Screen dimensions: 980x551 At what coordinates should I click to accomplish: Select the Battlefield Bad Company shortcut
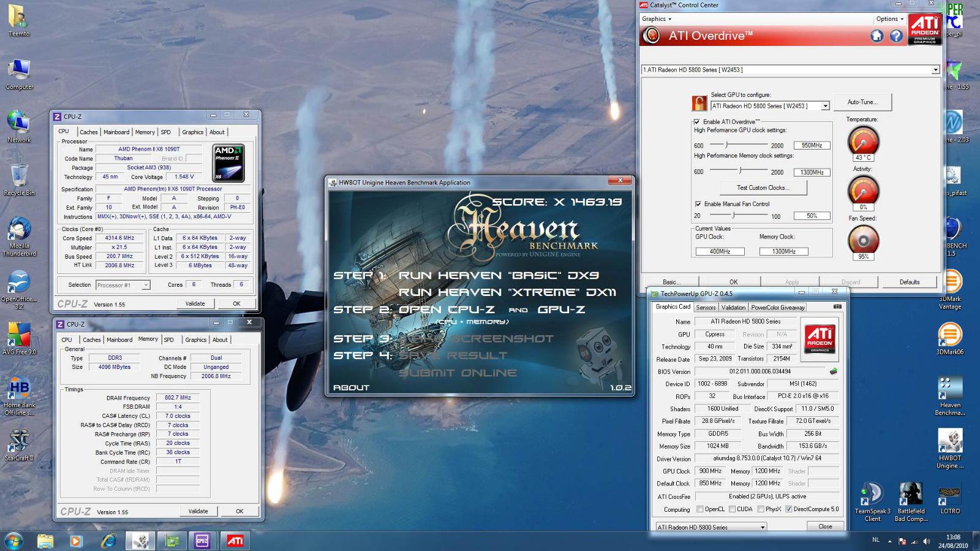pyautogui.click(x=911, y=502)
